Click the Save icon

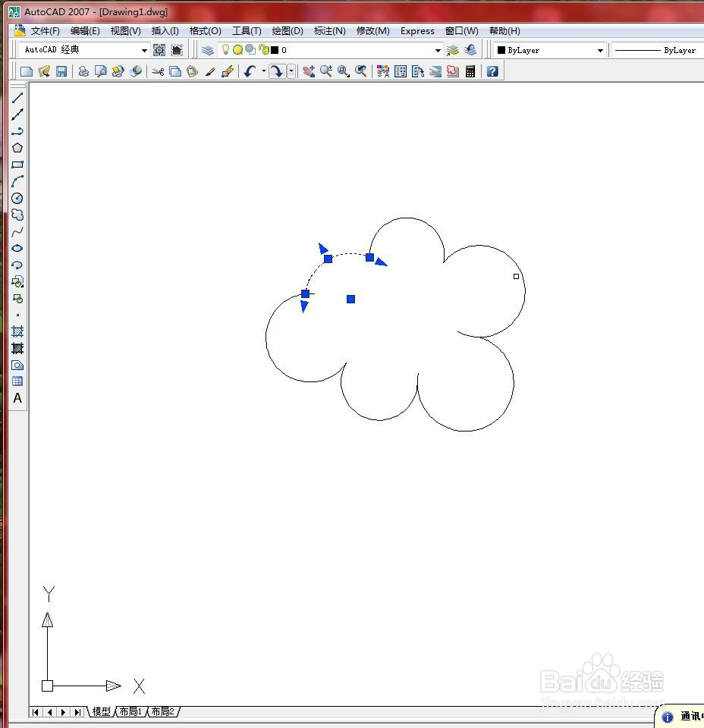[61, 71]
